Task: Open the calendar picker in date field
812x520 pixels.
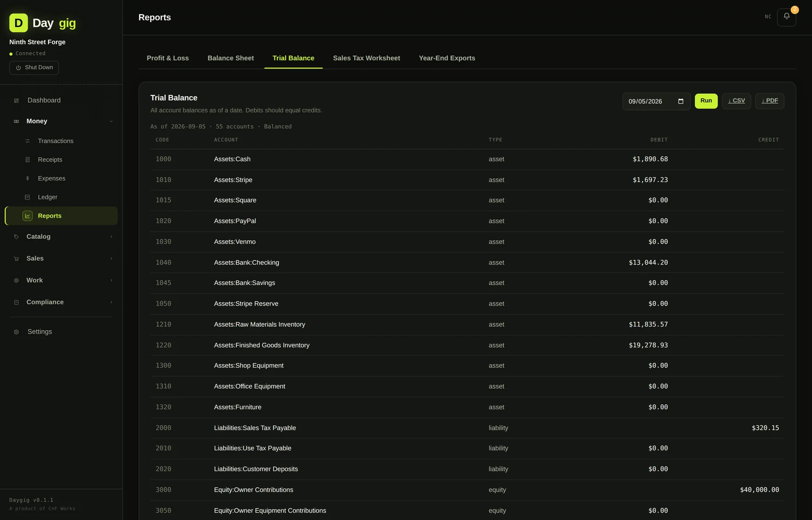Action: click(681, 101)
